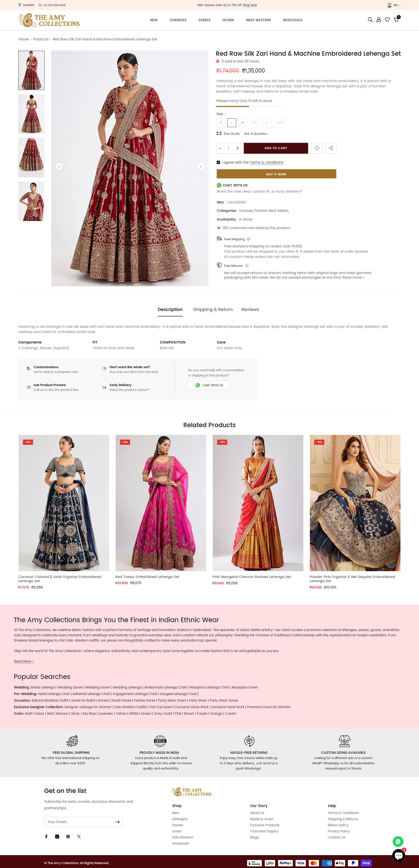Click the BUY IT NOW button
Viewport: 419px width, 868px height.
tap(276, 174)
